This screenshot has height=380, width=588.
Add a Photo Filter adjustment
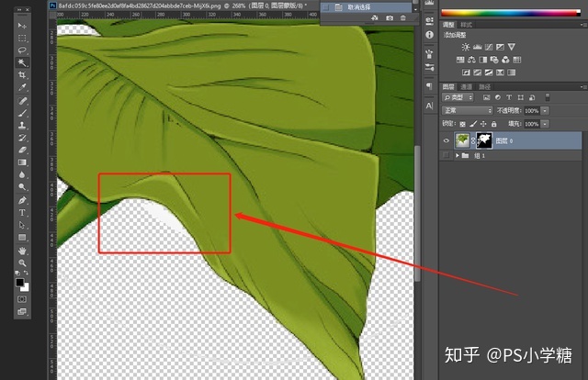[x=494, y=60]
